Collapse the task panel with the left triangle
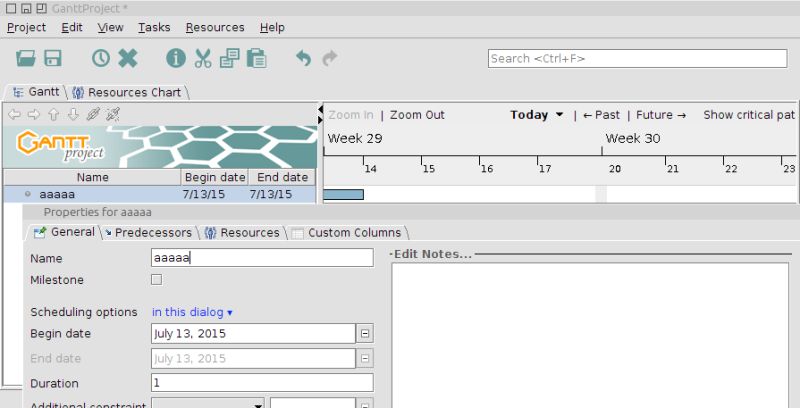This screenshot has width=800, height=408. coord(320,109)
